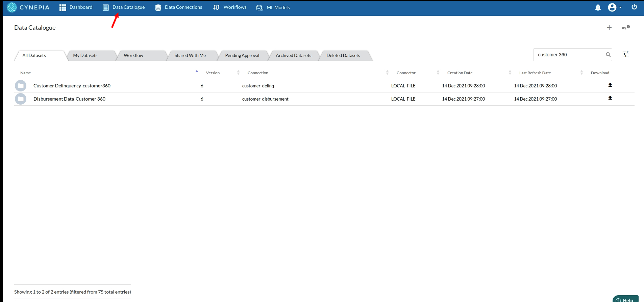Screen dimensions: 644x302
Task: Click LOCAL_FILE in Customer Delinquency row
Action: point(403,86)
